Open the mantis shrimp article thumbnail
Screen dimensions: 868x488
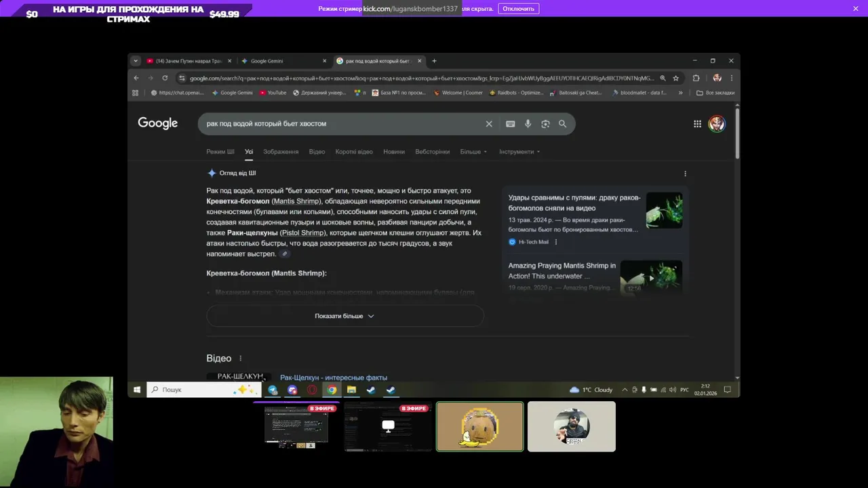coord(664,210)
